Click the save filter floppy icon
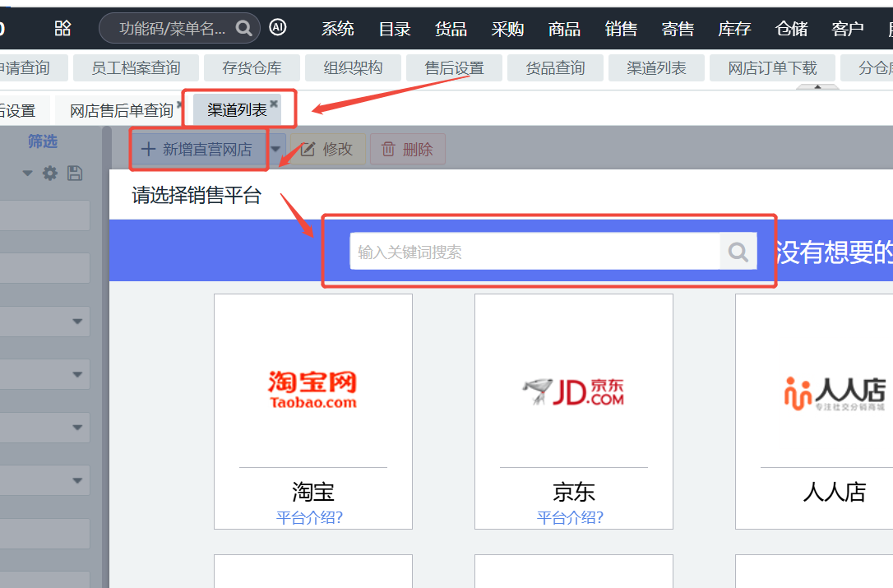 click(x=75, y=174)
